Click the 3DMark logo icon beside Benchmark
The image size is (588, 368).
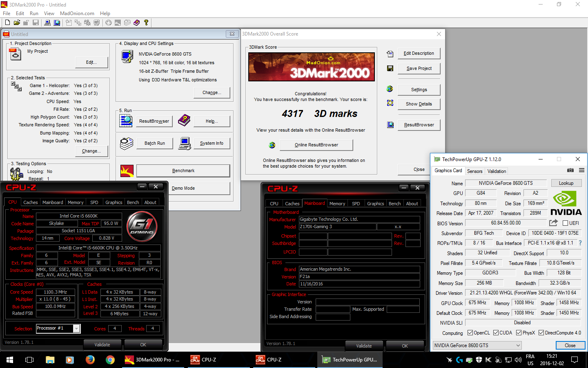point(127,171)
